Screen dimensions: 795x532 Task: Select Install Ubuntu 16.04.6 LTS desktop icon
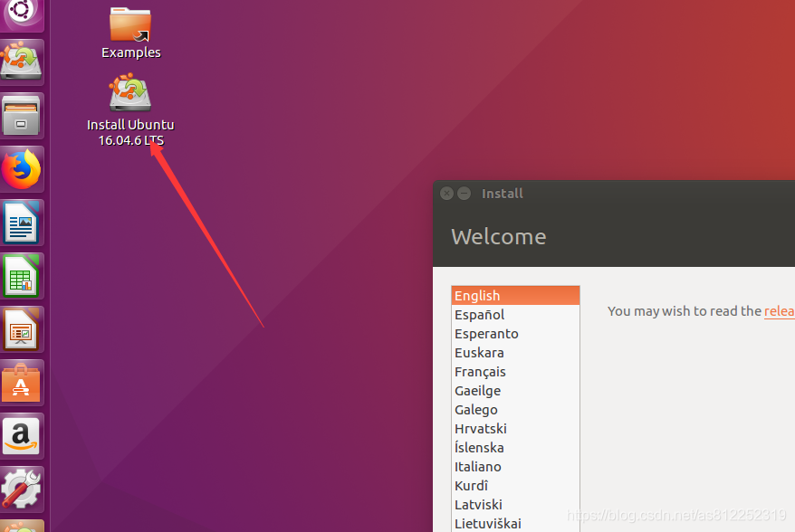click(130, 110)
